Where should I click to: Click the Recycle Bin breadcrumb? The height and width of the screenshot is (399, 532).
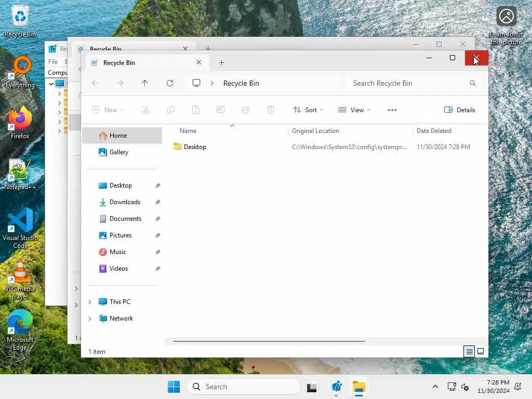pyautogui.click(x=241, y=83)
